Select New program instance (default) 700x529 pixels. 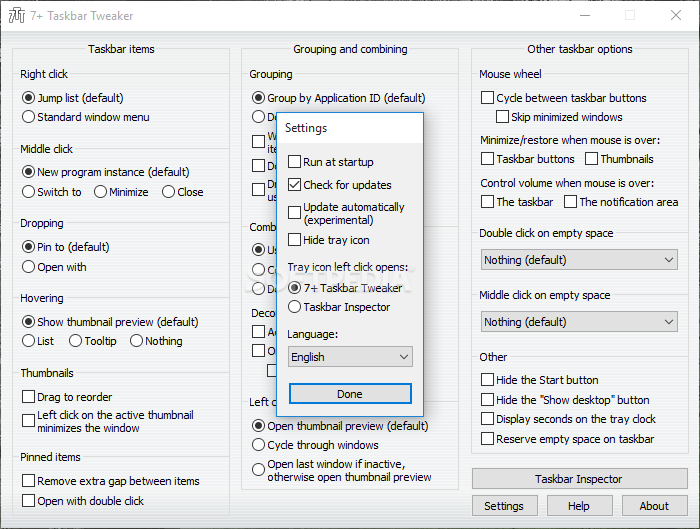tap(28, 171)
